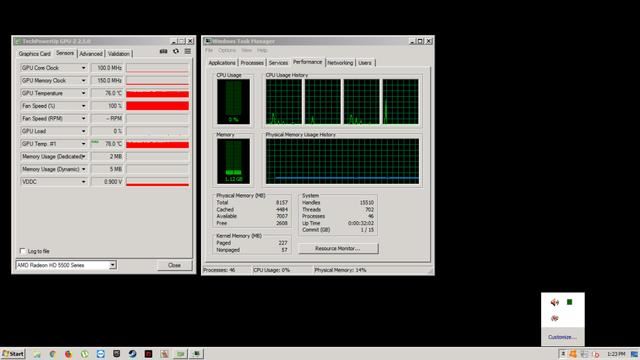Click the Memory gauge showing 1.12 GB
The height and width of the screenshot is (360, 640).
233,161
